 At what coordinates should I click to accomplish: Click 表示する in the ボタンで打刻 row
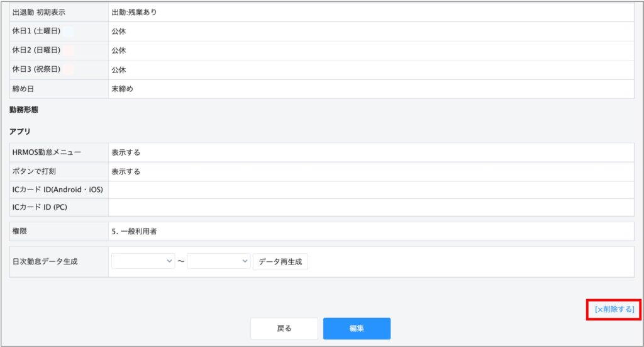coord(126,171)
